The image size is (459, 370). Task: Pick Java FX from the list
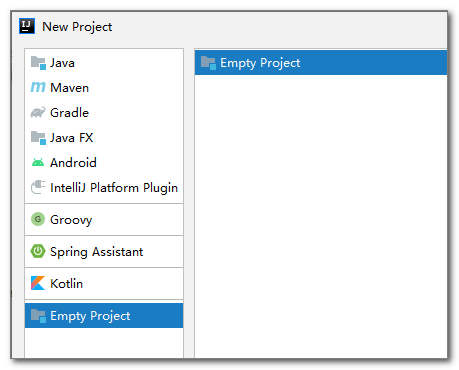pos(104,138)
